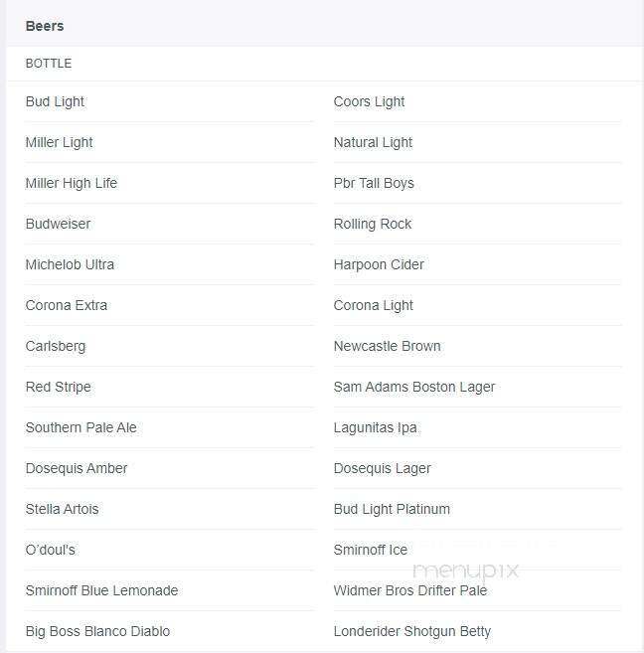Click Pbr Tall Boys entry

[x=374, y=183]
